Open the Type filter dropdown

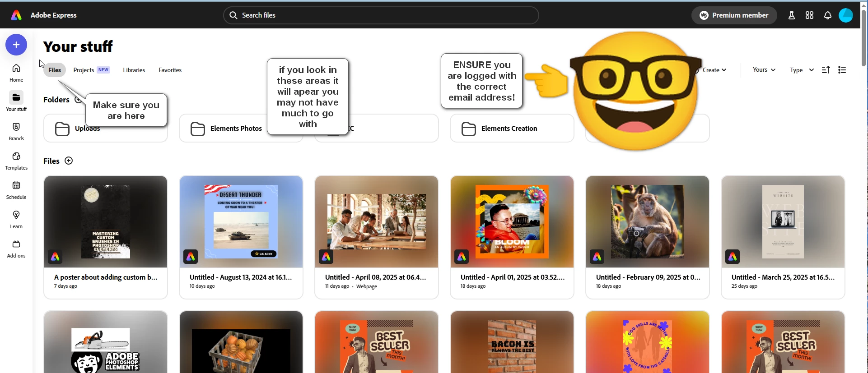click(802, 70)
